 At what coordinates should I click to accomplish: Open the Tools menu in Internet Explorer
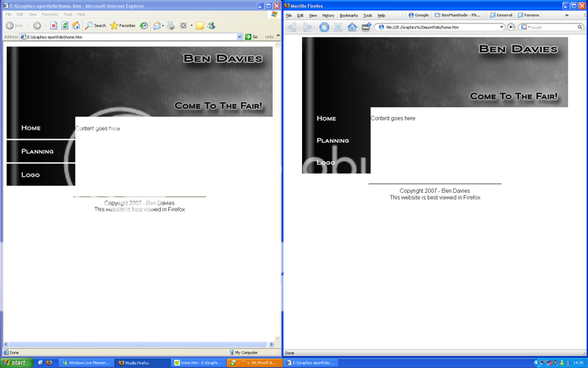pyautogui.click(x=68, y=15)
